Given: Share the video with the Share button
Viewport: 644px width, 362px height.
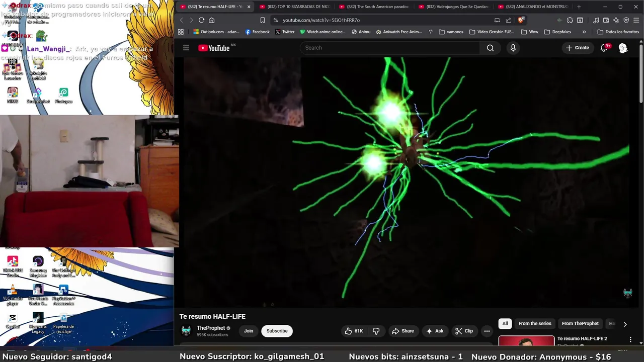Looking at the screenshot, I should [x=403, y=331].
